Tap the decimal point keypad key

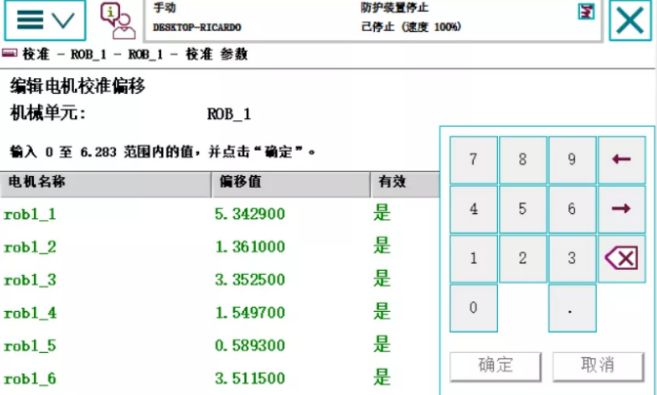572,308
